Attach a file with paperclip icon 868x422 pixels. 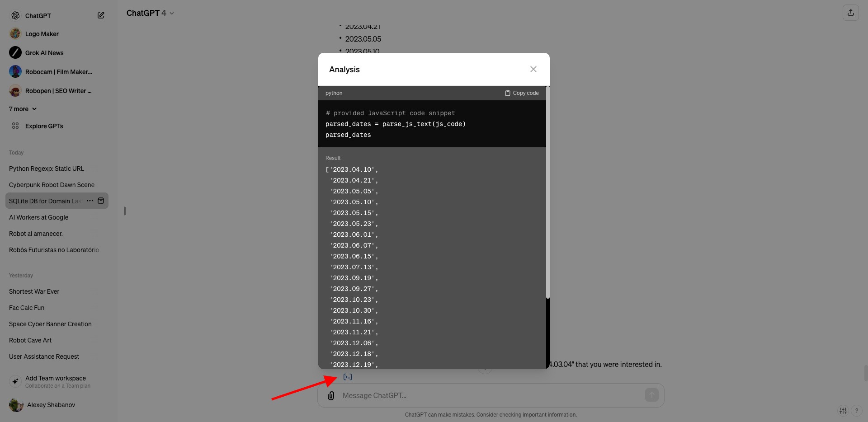(x=331, y=396)
